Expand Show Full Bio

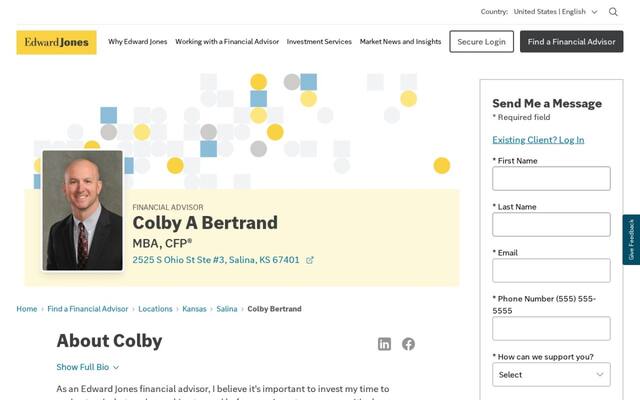(x=88, y=367)
